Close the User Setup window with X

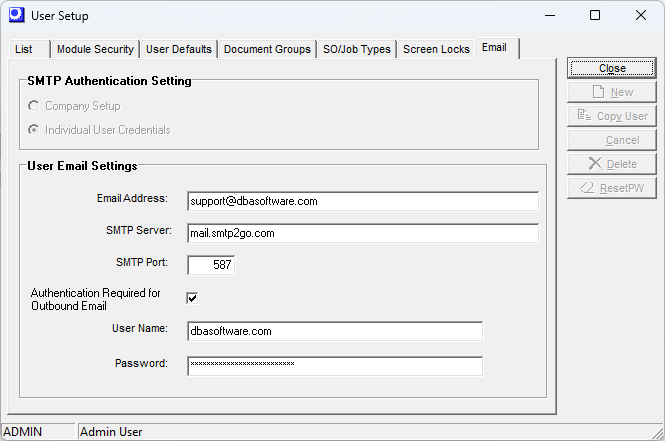tap(641, 16)
